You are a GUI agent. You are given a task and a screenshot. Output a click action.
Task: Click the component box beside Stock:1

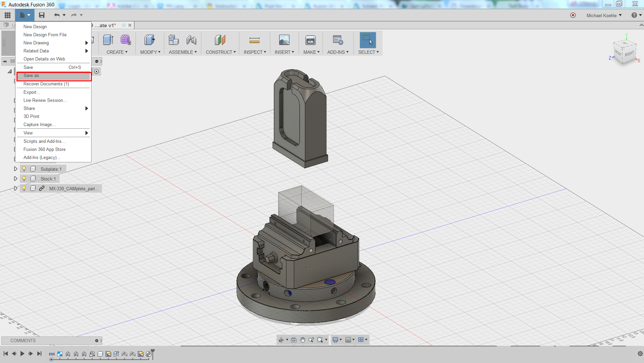click(33, 179)
